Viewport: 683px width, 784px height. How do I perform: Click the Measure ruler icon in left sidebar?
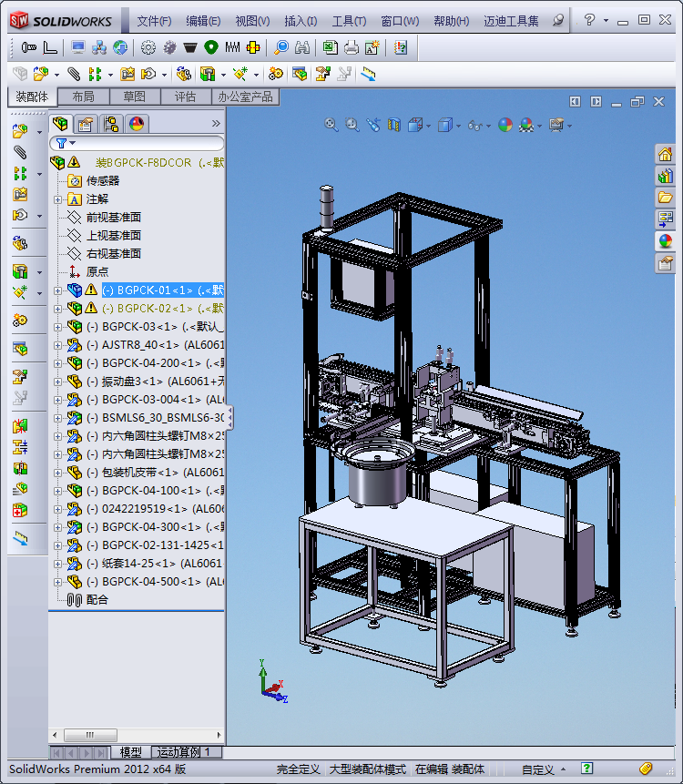pyautogui.click(x=21, y=538)
